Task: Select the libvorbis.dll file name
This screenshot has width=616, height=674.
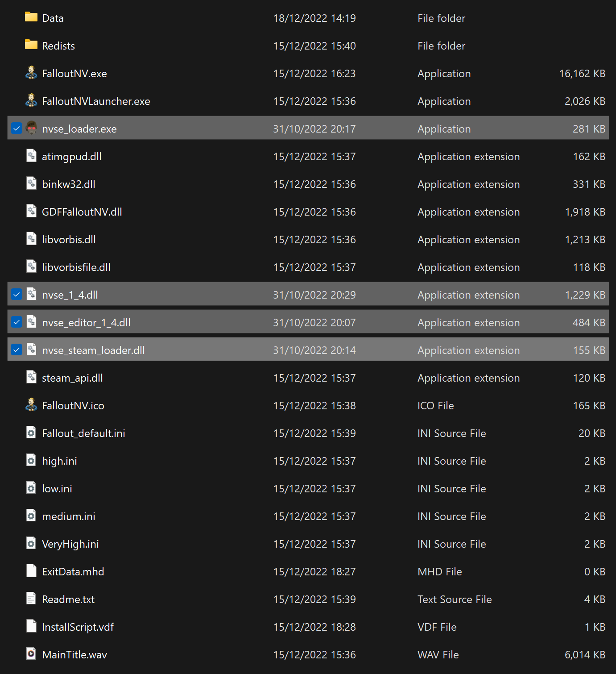Action: point(69,240)
